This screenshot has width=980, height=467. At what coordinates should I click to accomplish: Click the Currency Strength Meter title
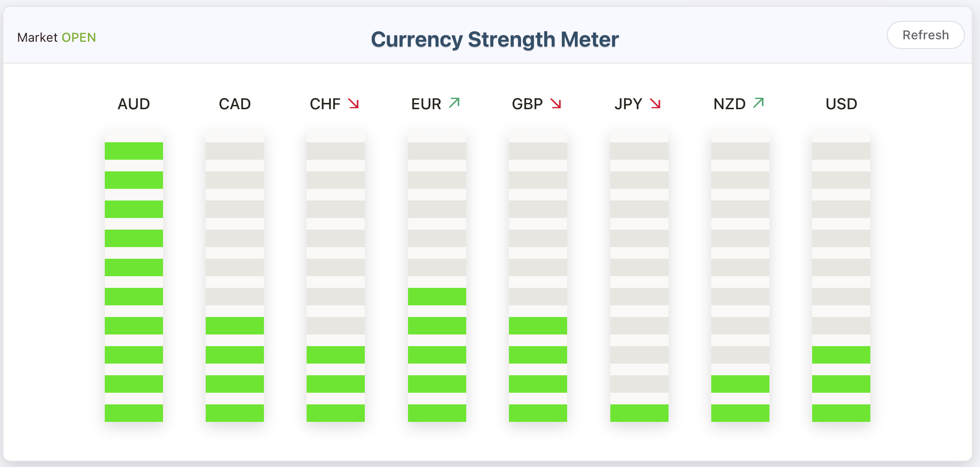(x=495, y=39)
